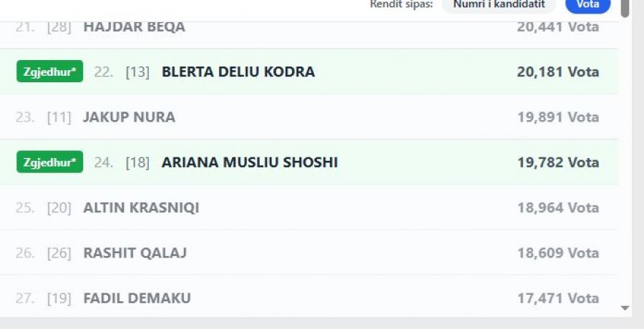Click the 19,891 Vota figure
The width and height of the screenshot is (644, 329).
coord(557,117)
